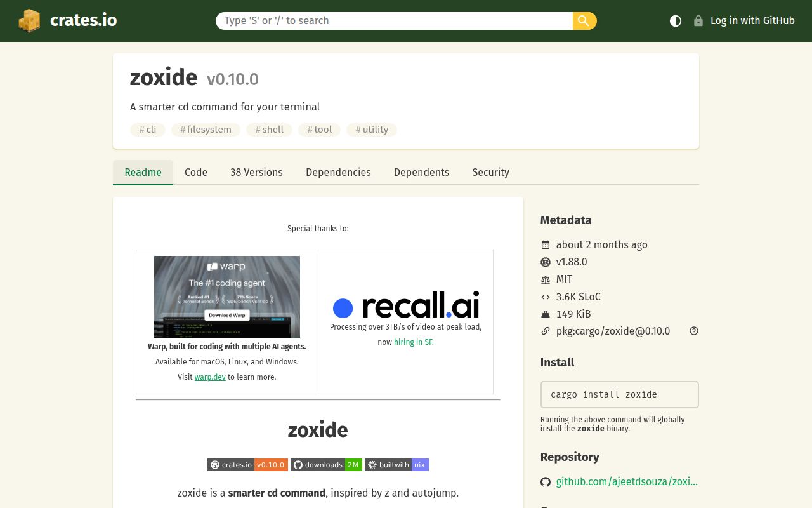Click the code icon beside 3.6K SLoC
Viewport: 812px width, 508px height.
[x=546, y=297]
